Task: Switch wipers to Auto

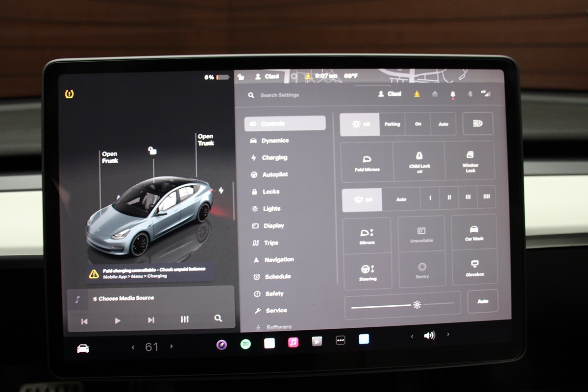Action: click(x=401, y=199)
